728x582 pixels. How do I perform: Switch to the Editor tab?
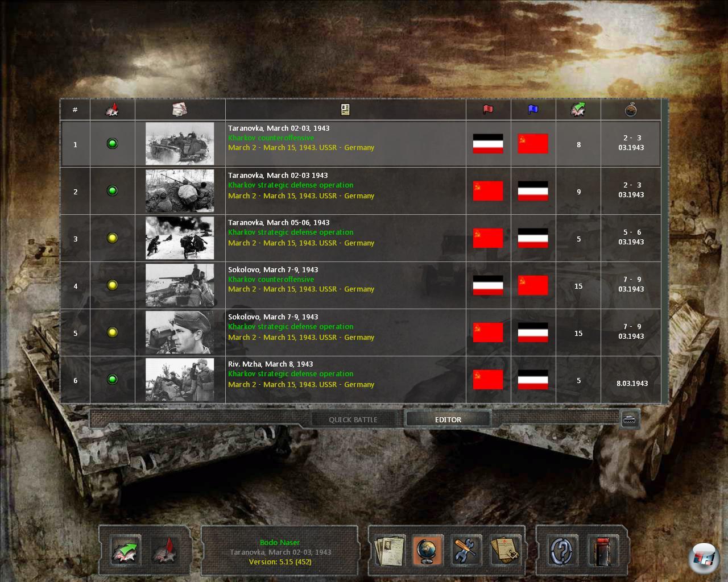[x=448, y=419]
